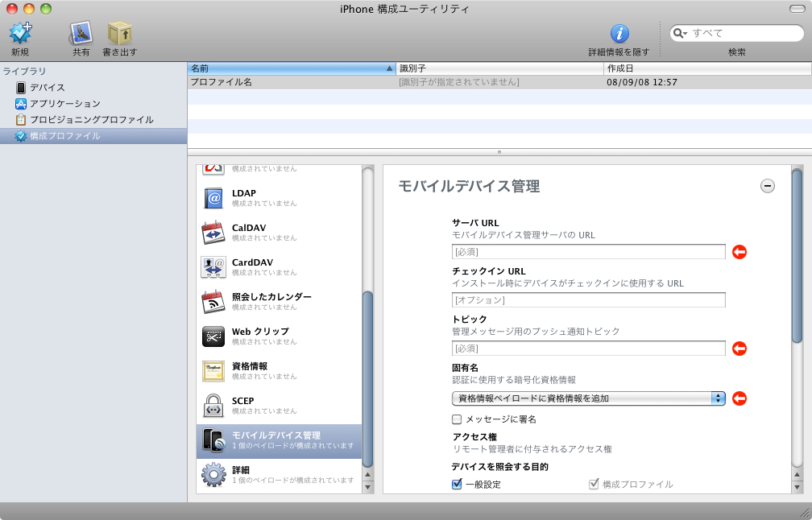
Task: Enable the メッセージに署名 checkbox
Action: pyautogui.click(x=457, y=419)
